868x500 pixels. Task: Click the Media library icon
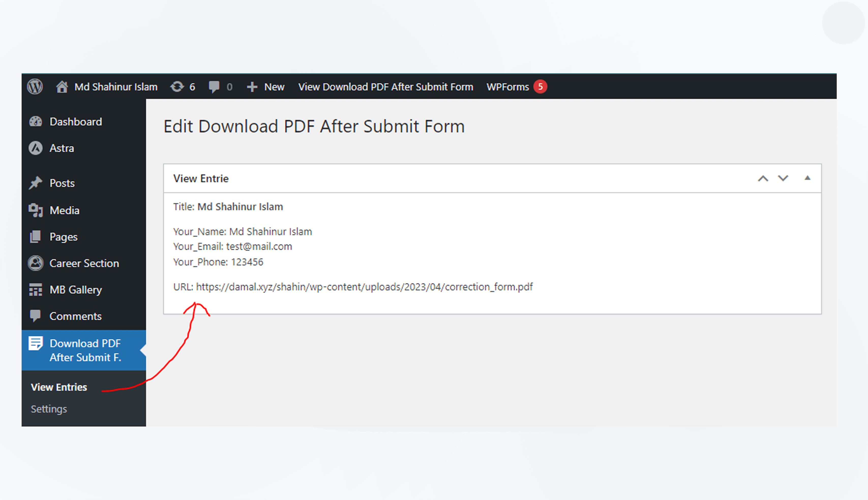[36, 210]
